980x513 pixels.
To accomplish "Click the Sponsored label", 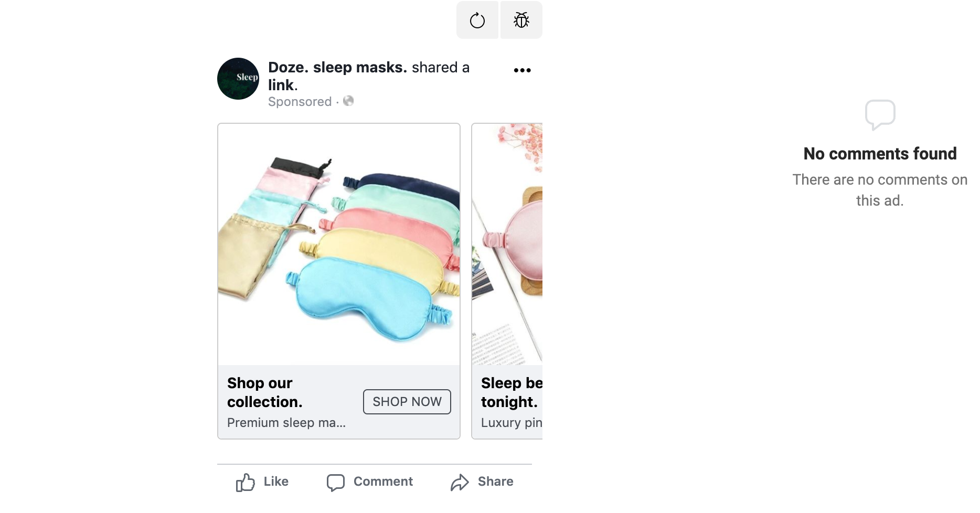I will (x=300, y=101).
